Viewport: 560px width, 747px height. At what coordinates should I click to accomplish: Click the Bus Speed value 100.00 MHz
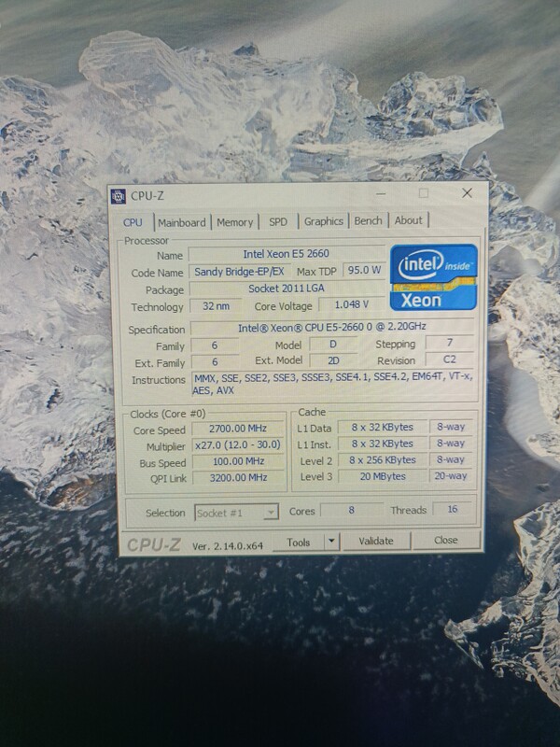tap(238, 461)
